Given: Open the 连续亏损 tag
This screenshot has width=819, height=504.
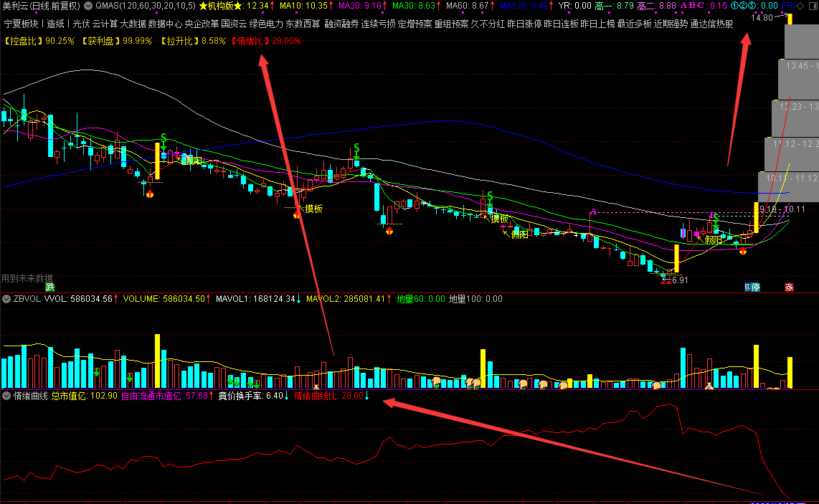Looking at the screenshot, I should (378, 24).
